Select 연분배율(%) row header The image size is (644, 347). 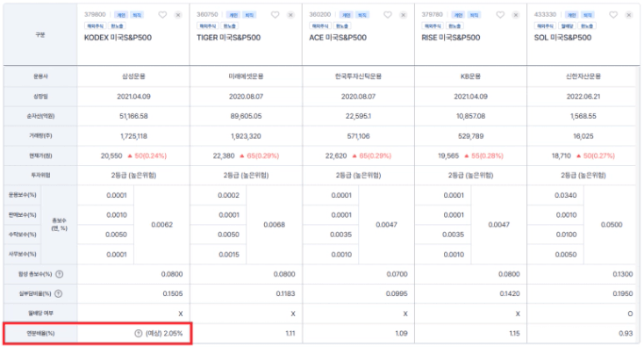(40, 334)
